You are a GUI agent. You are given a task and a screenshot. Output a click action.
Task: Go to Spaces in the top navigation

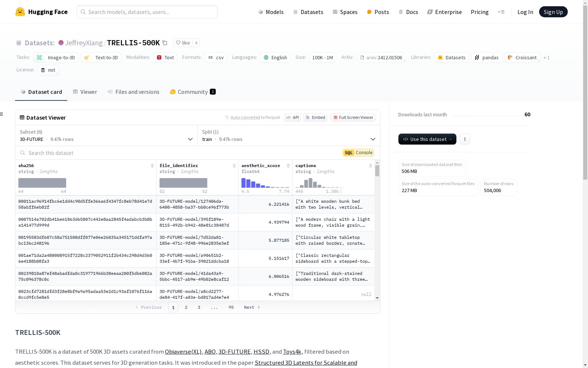345,12
